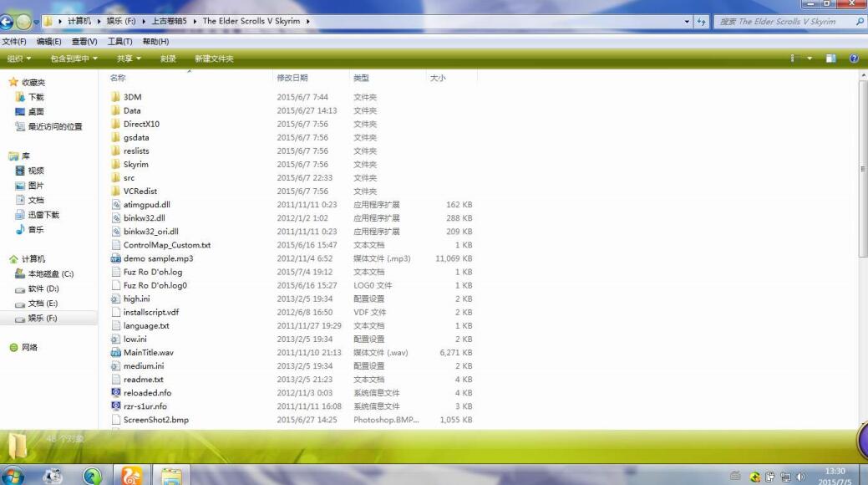
Task: Change view with the view options icon
Action: pos(794,59)
